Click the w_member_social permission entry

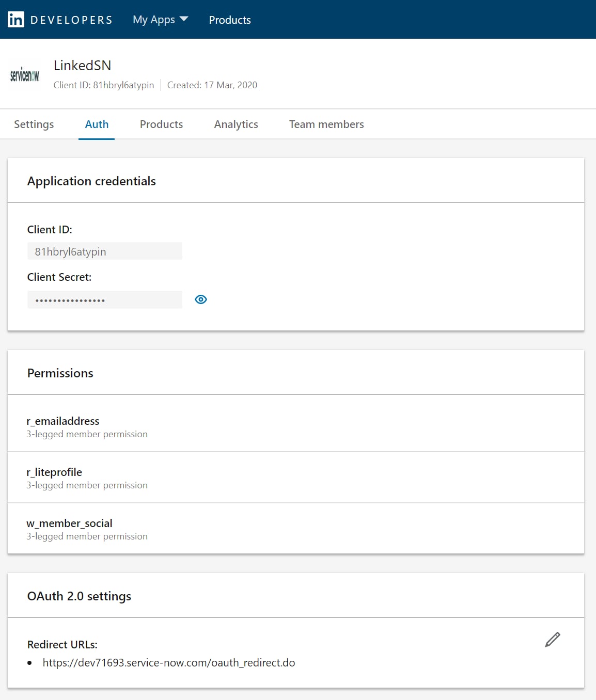click(x=69, y=523)
